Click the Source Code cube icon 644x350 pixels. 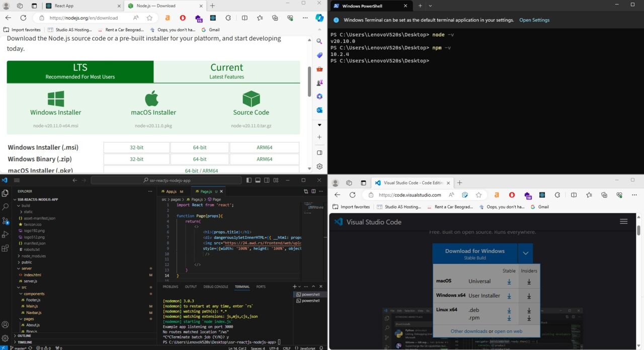tap(251, 99)
